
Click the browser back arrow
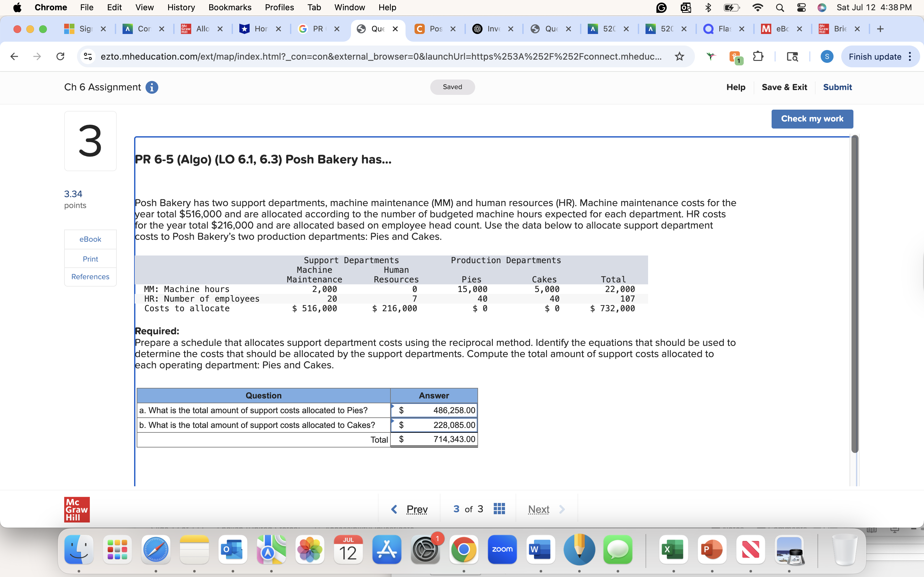14,56
